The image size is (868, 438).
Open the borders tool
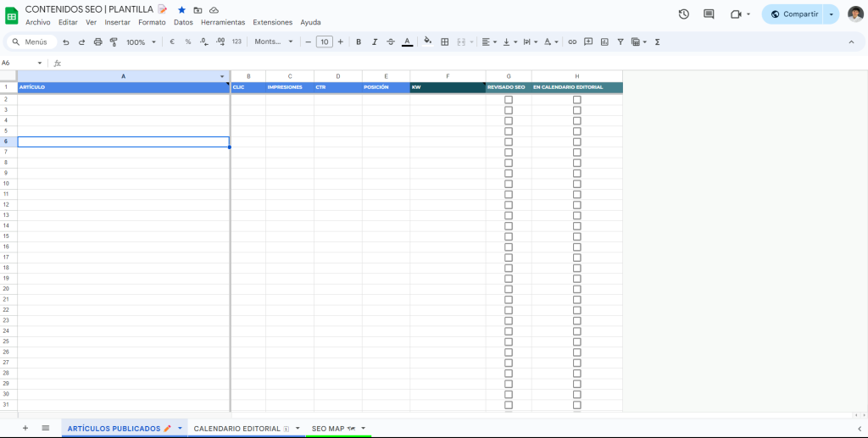[x=444, y=42]
